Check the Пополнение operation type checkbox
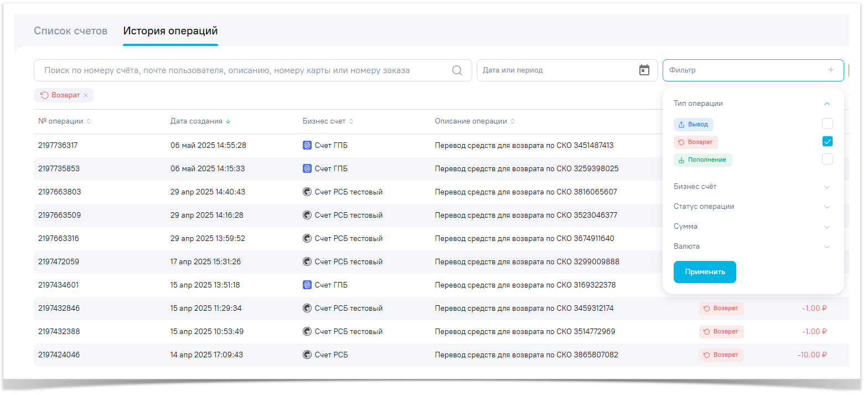The image size is (868, 395). (827, 160)
